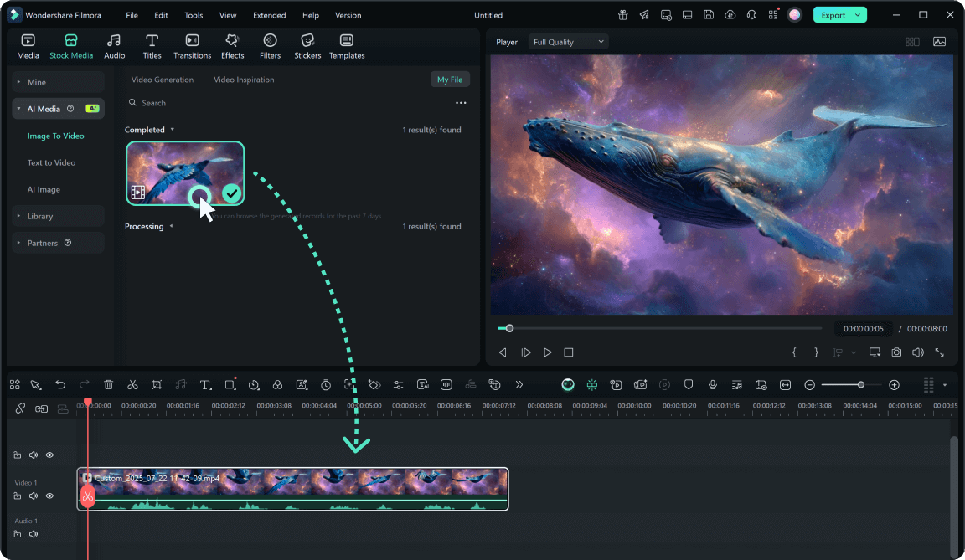Click the voiceover microphone icon
The width and height of the screenshot is (965, 560).
(713, 385)
